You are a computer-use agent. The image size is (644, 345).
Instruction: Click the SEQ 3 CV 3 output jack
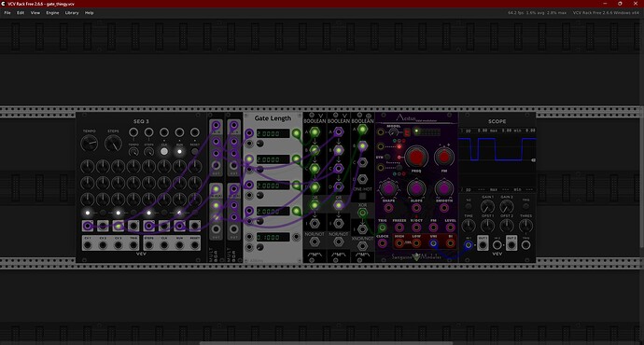(x=119, y=245)
